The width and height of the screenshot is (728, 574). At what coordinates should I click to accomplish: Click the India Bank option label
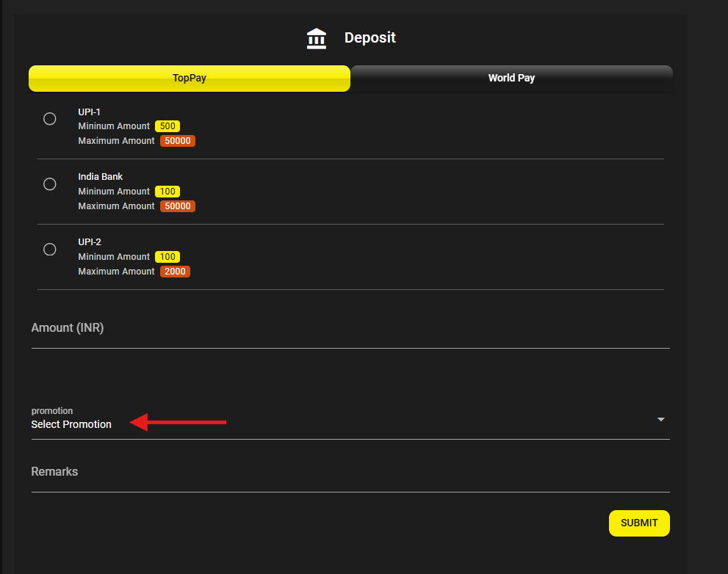point(101,177)
